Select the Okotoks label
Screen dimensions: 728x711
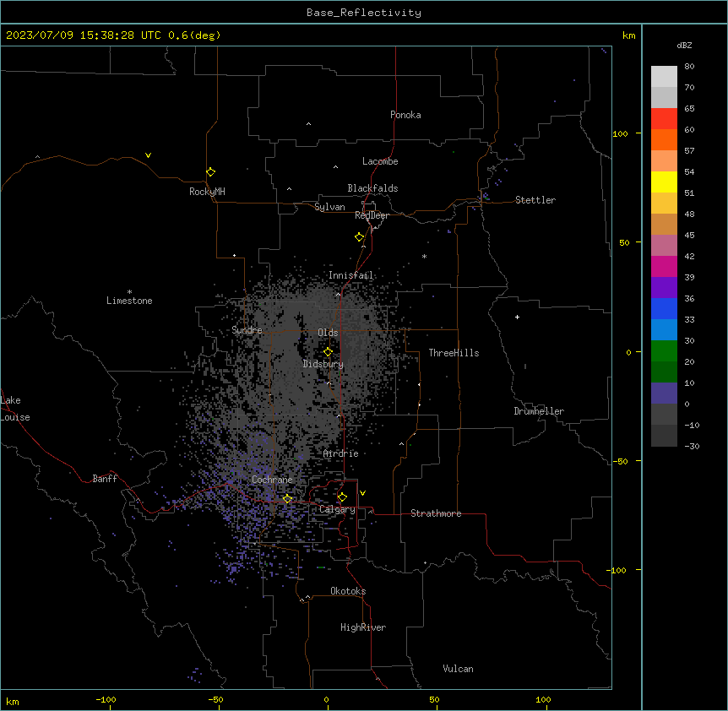348,591
